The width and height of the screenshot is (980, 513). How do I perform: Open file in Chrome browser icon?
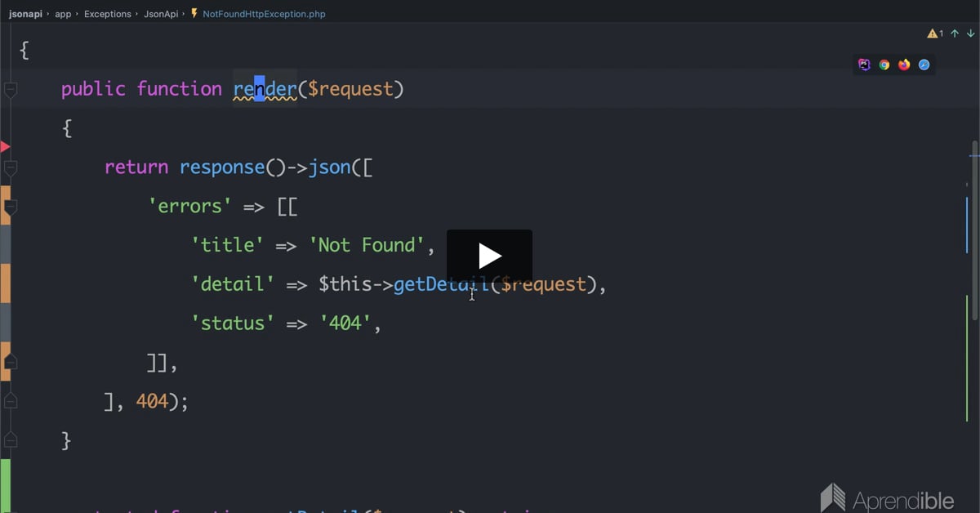884,65
